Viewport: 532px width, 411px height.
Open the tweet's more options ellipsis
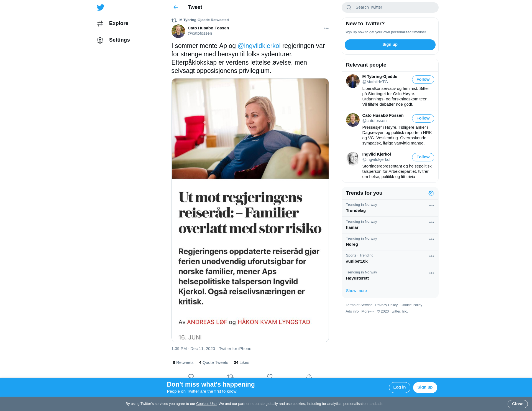326,28
